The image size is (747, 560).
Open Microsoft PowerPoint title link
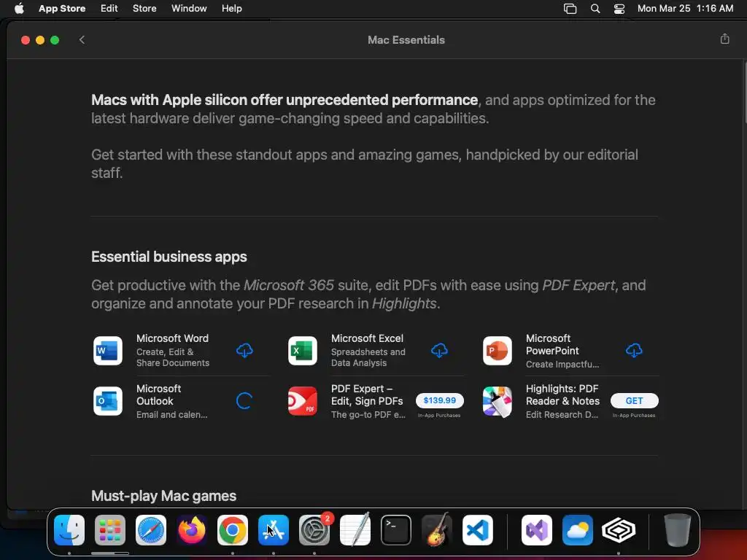[552, 345]
